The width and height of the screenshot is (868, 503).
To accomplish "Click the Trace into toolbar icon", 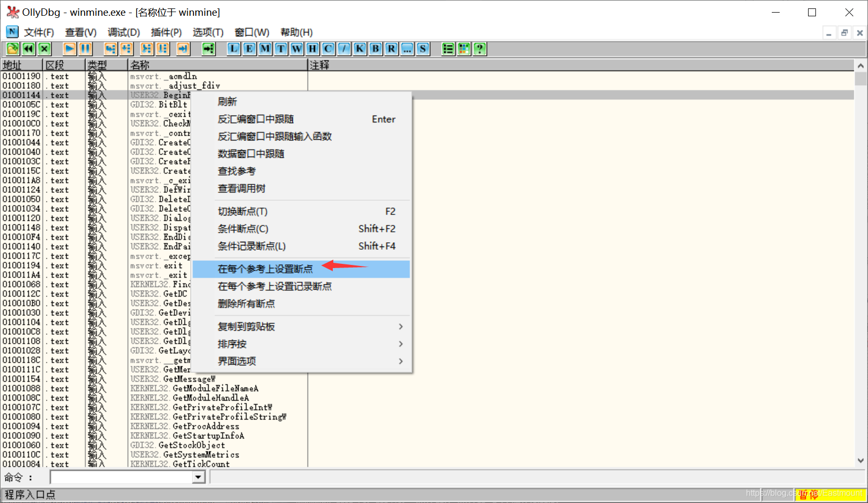I will tap(147, 49).
